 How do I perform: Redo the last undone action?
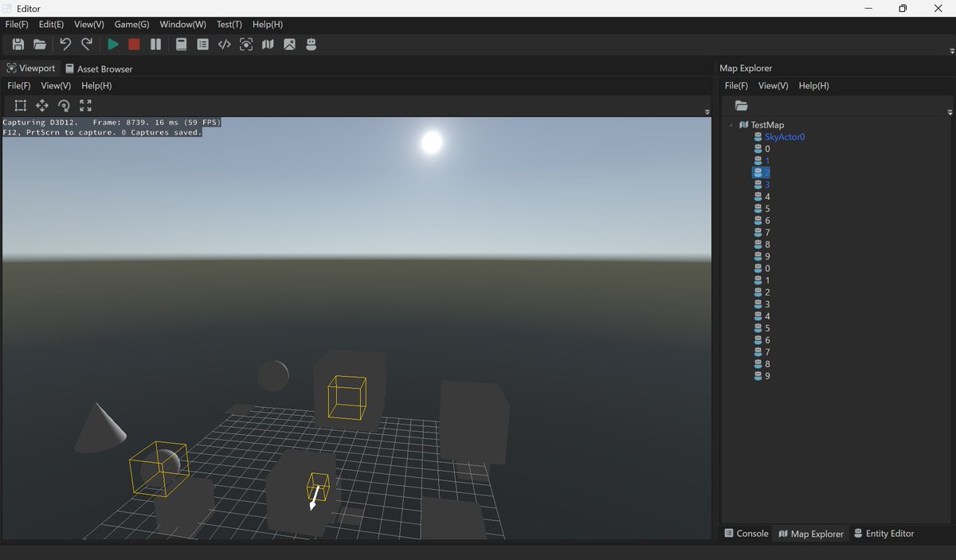pyautogui.click(x=87, y=45)
